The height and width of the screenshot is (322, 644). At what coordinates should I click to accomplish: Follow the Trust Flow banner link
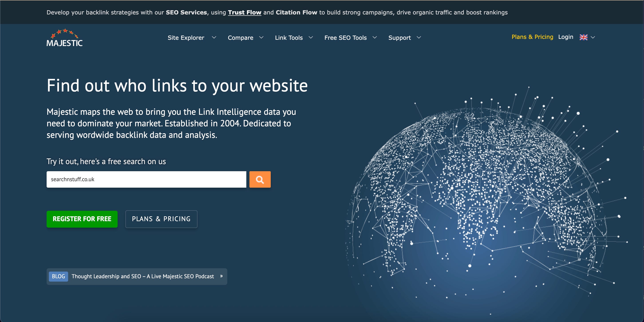245,12
